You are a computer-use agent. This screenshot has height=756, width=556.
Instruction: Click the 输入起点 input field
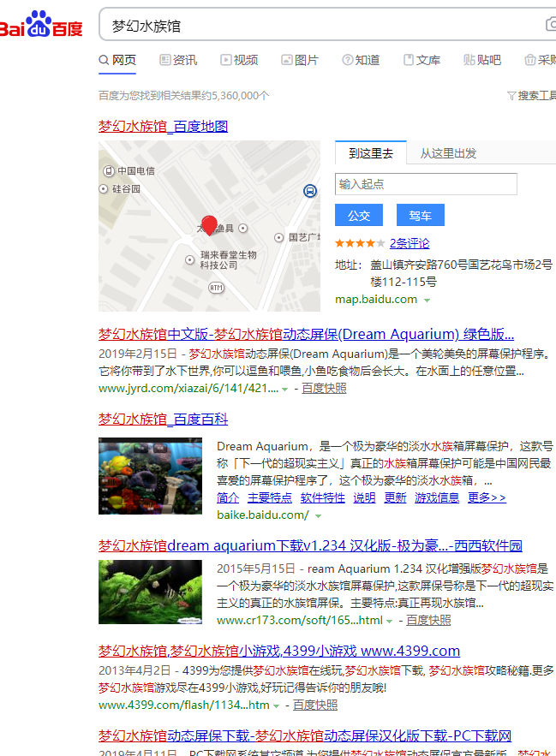[426, 184]
